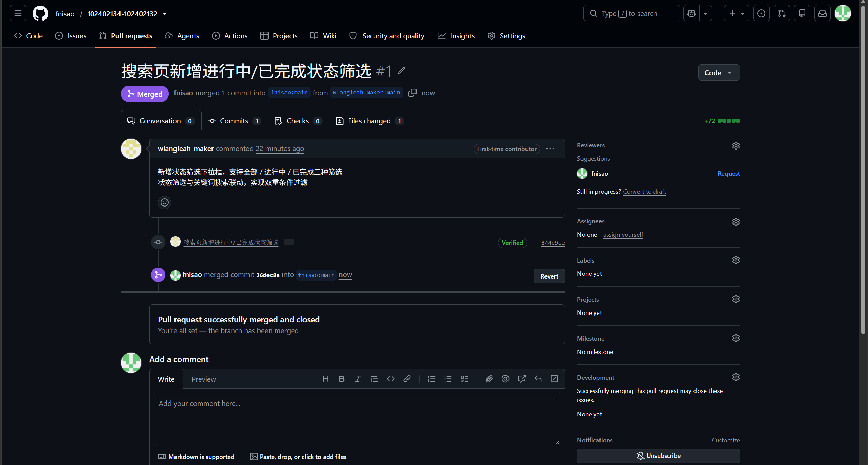Click into the comment text area

357,419
